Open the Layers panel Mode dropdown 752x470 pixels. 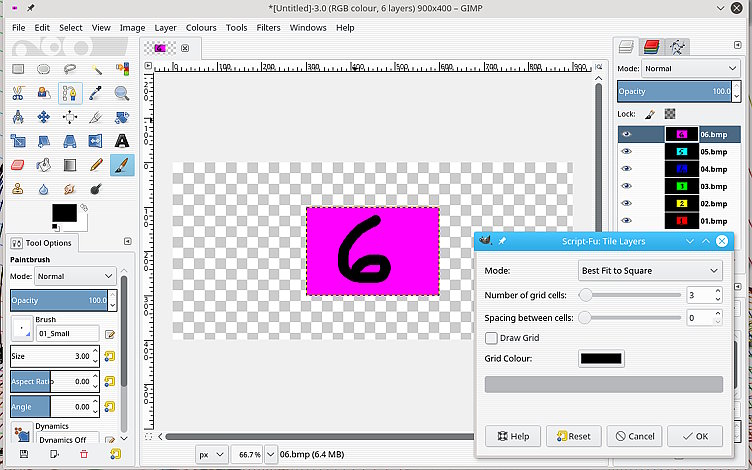tap(691, 69)
